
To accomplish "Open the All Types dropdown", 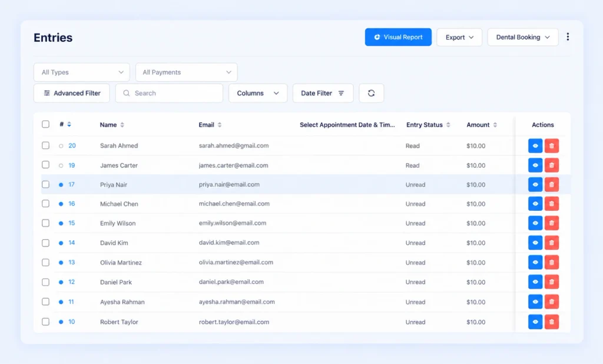I will pyautogui.click(x=81, y=72).
